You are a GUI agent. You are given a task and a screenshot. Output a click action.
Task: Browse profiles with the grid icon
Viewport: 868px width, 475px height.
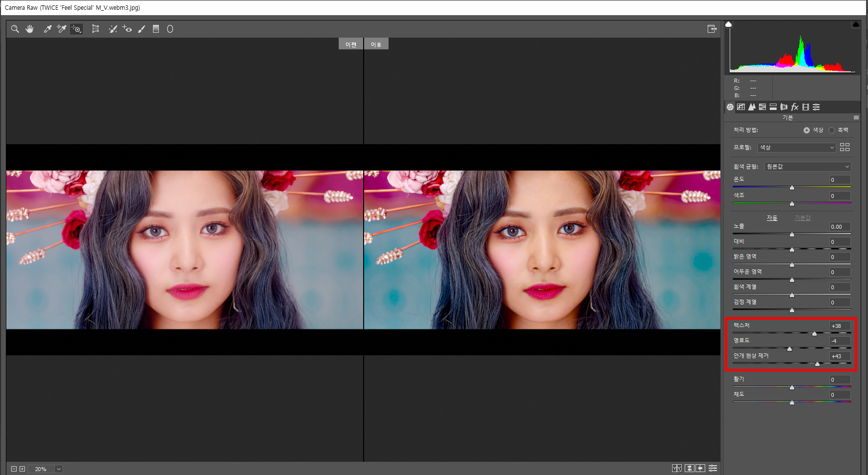[x=845, y=147]
